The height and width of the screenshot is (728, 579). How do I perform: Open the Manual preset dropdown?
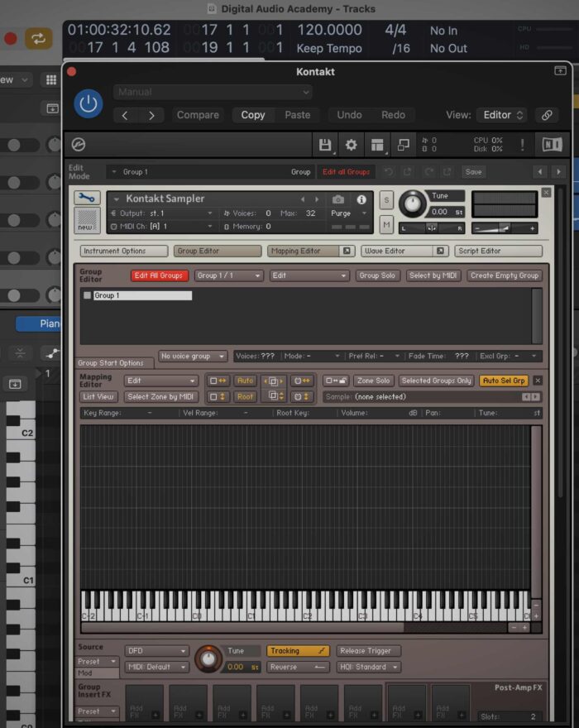coord(213,92)
